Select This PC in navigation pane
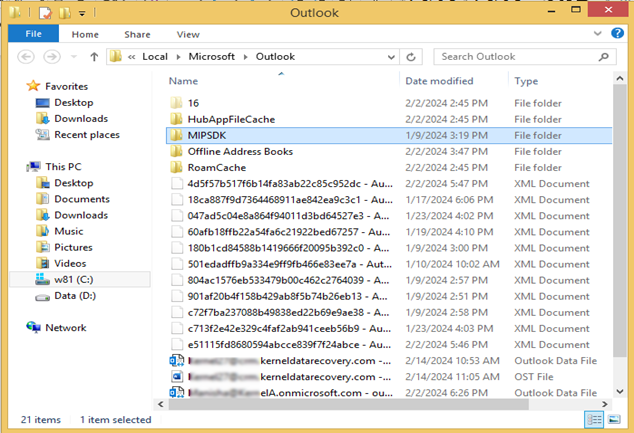This screenshot has width=634, height=433. (63, 167)
